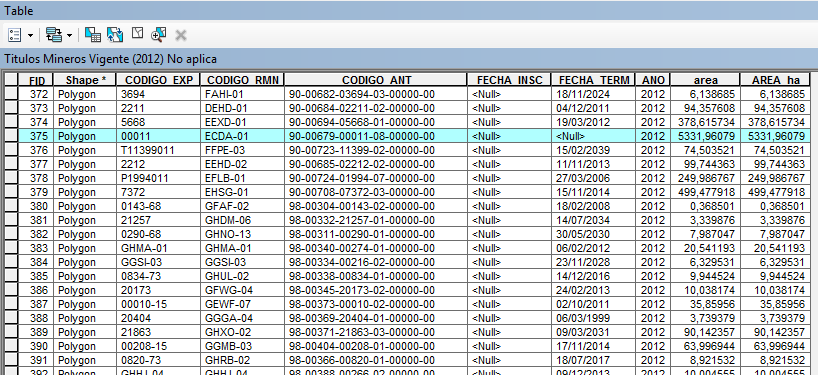
Task: Click the CODIGO_EXP column header
Action: (159, 80)
